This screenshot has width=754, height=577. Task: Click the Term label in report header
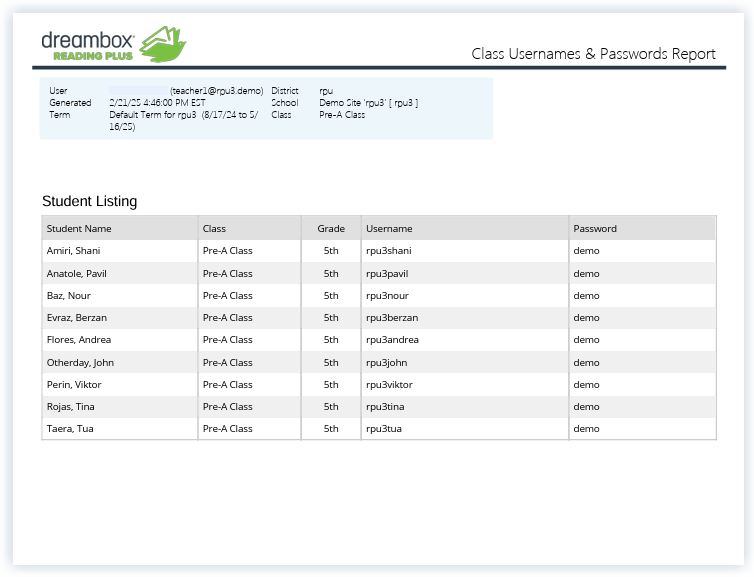(60, 115)
